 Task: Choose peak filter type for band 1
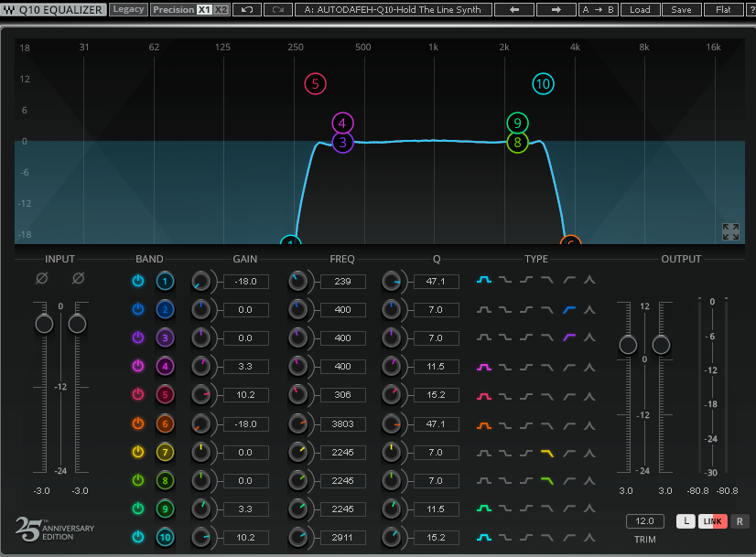click(589, 280)
